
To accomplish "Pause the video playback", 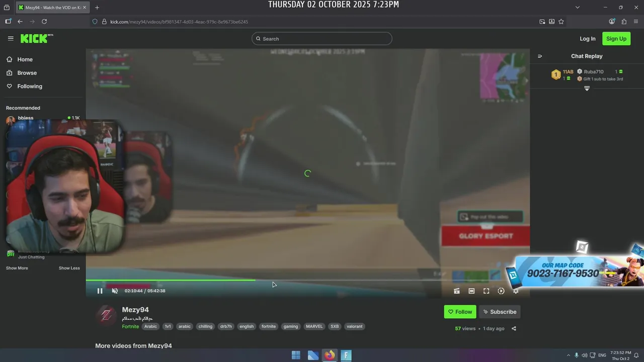I will (x=100, y=291).
